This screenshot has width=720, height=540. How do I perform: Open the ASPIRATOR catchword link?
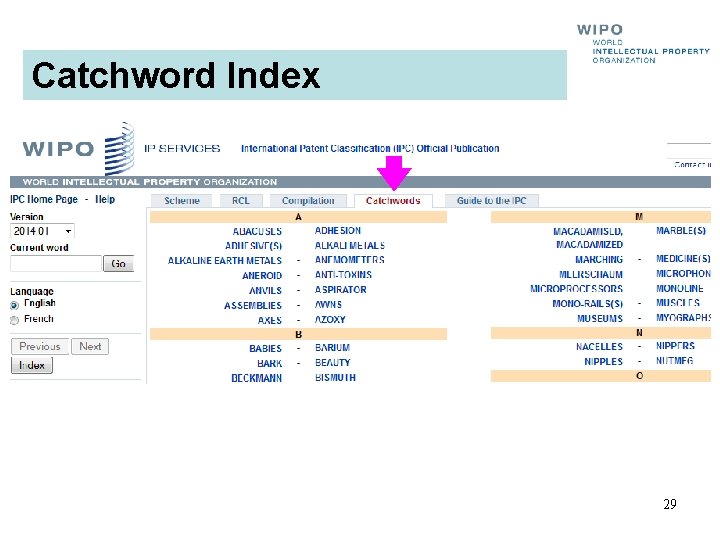tap(340, 290)
